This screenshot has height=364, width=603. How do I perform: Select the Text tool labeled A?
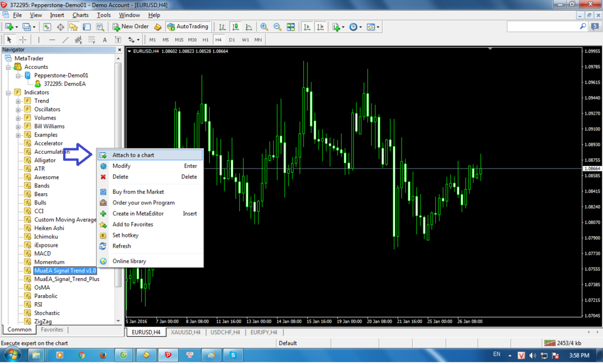[x=105, y=39]
